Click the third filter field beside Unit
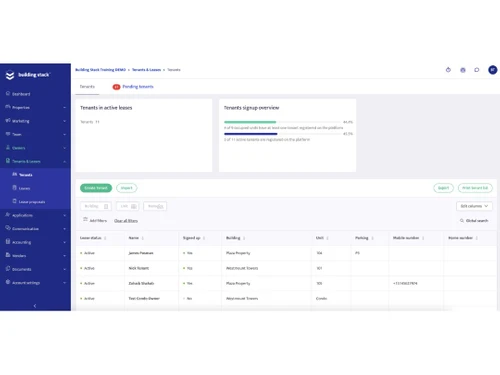 click(x=155, y=206)
